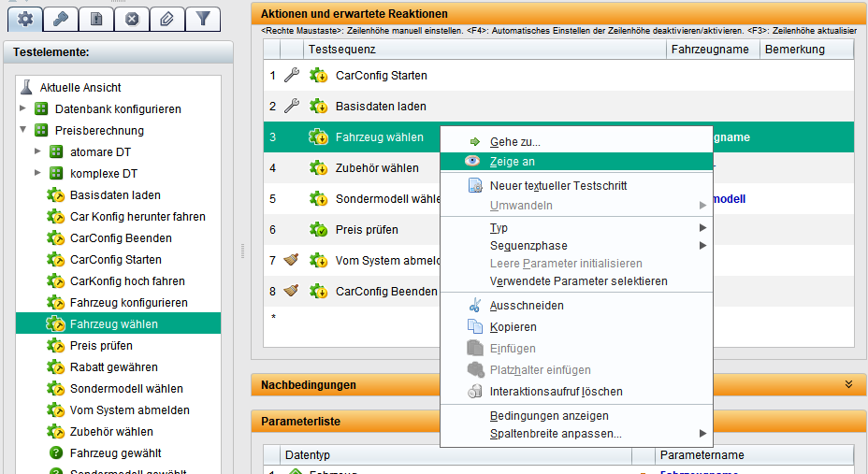Click the scissors icon for Ausschneiden
The height and width of the screenshot is (474, 868).
(x=474, y=306)
